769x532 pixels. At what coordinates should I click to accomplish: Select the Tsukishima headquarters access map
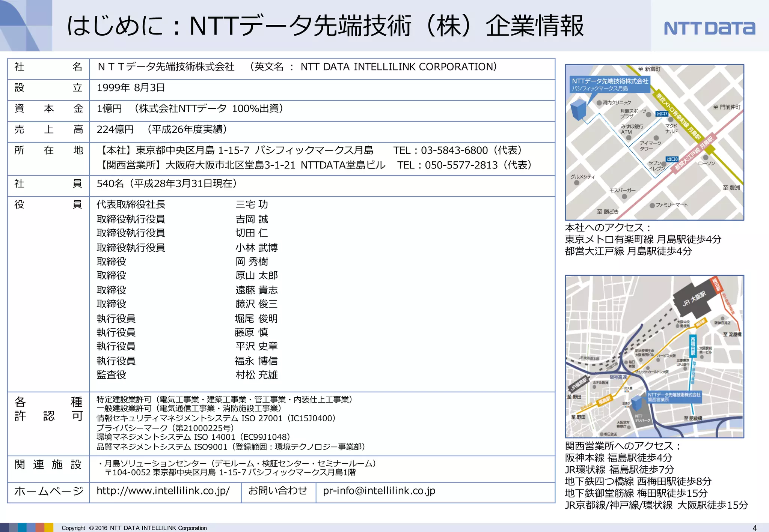tap(654, 142)
